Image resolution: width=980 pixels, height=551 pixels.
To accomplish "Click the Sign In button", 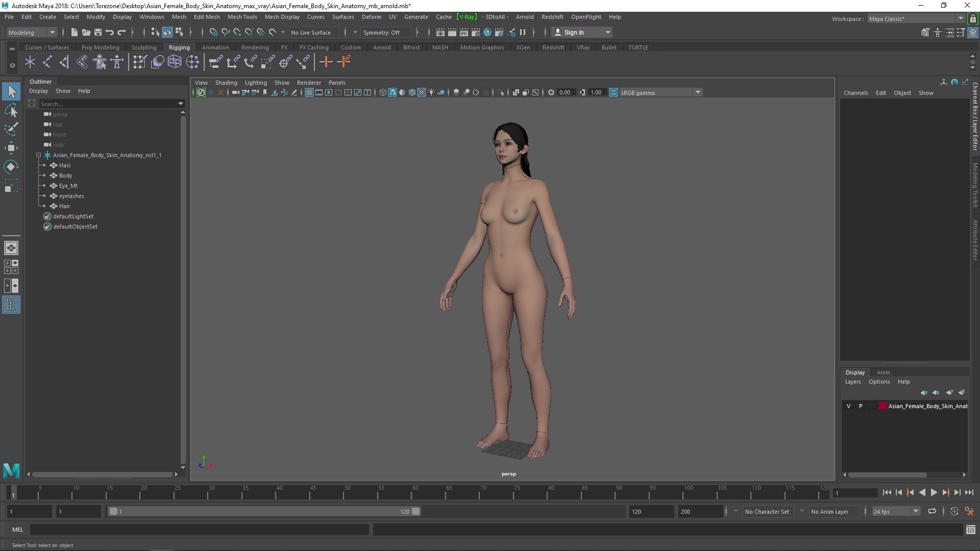I will (582, 32).
